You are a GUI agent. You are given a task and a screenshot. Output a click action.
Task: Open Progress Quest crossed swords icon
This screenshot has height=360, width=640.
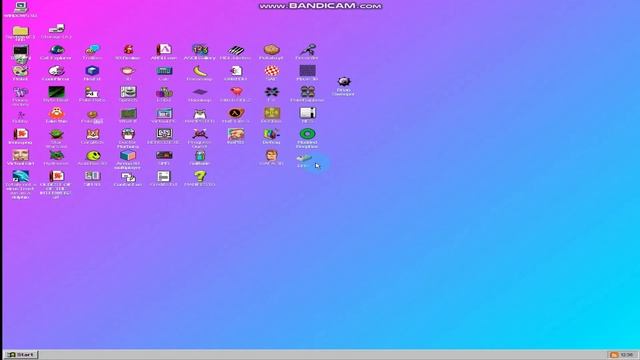pyautogui.click(x=200, y=134)
